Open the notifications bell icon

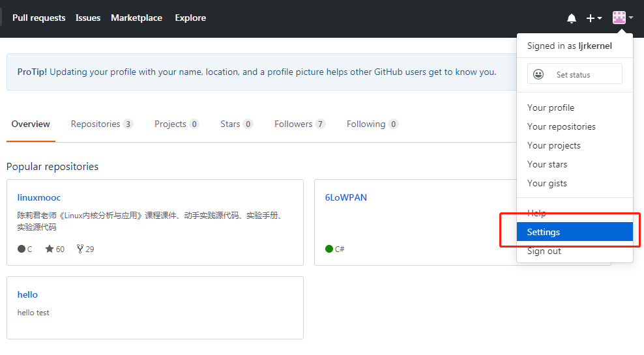coord(572,18)
